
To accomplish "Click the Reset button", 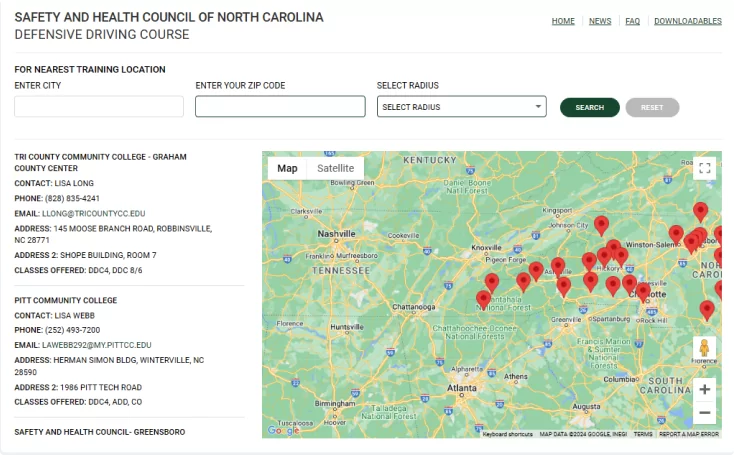I will point(652,107).
